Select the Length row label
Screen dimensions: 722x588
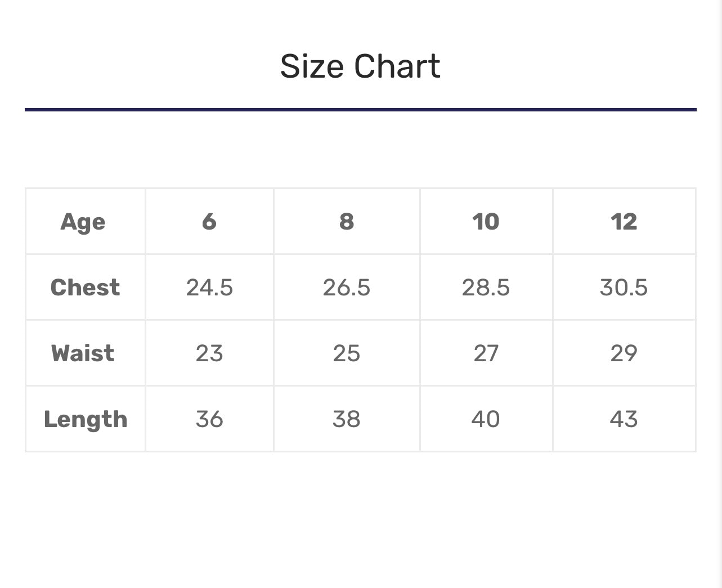pyautogui.click(x=86, y=419)
